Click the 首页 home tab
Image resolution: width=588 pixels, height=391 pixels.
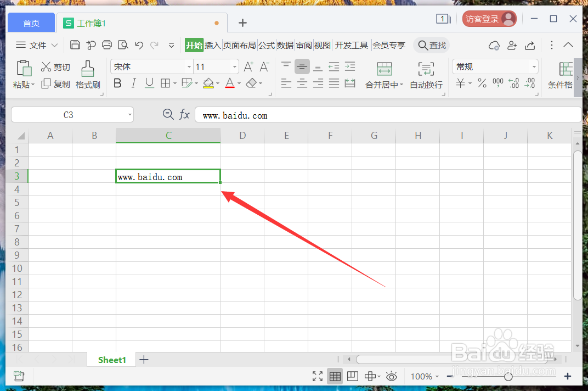(x=31, y=23)
